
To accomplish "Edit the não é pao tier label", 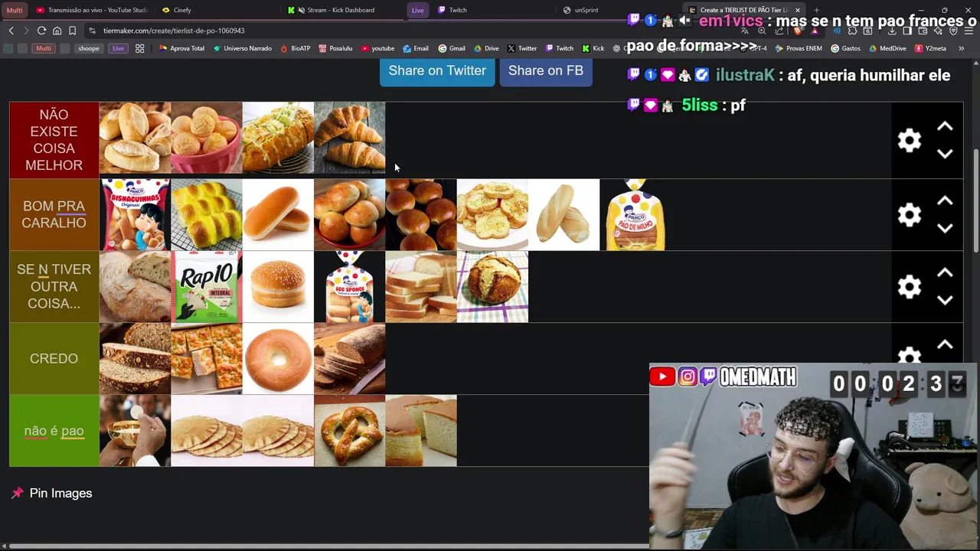I will click(x=54, y=431).
